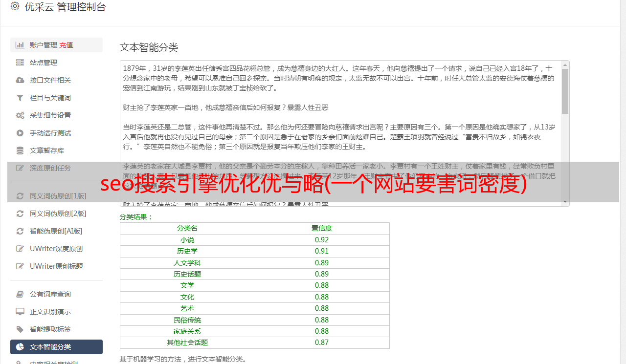Image resolution: width=626 pixels, height=364 pixels.
Task: Click the text area scrollbar thumb
Action: click(565, 91)
